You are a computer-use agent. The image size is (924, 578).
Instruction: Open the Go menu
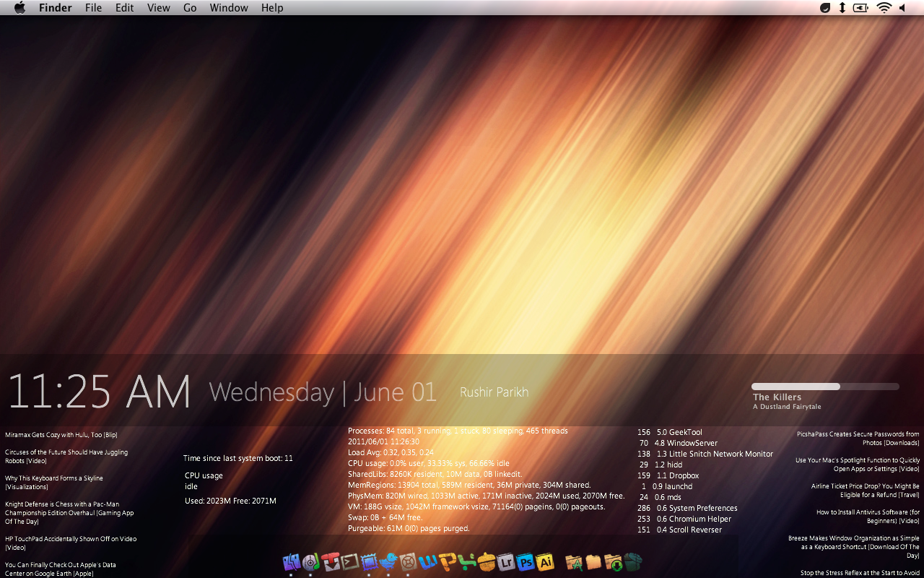click(x=190, y=8)
